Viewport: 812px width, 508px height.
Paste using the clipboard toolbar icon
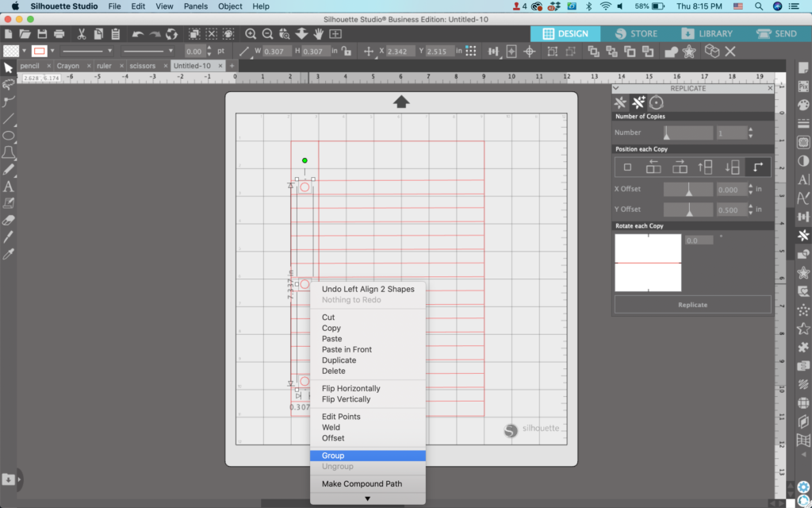(116, 34)
